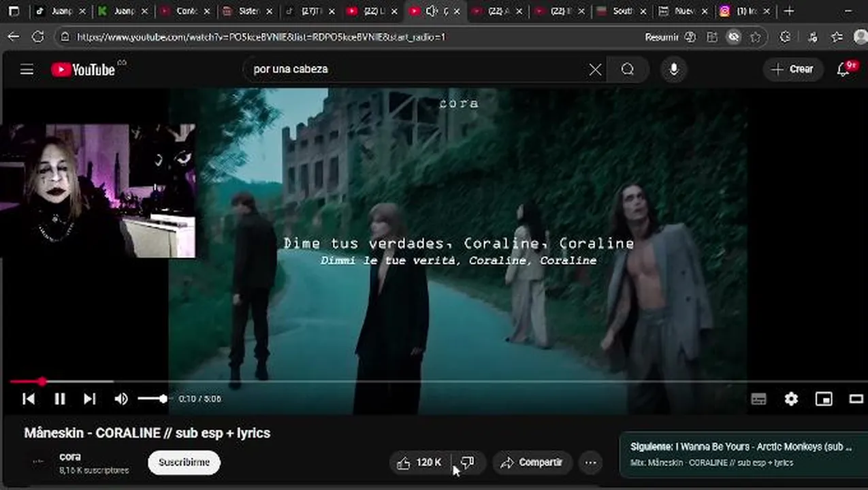The width and height of the screenshot is (868, 490).
Task: Open the browser tab actions menu
Action: click(x=14, y=12)
